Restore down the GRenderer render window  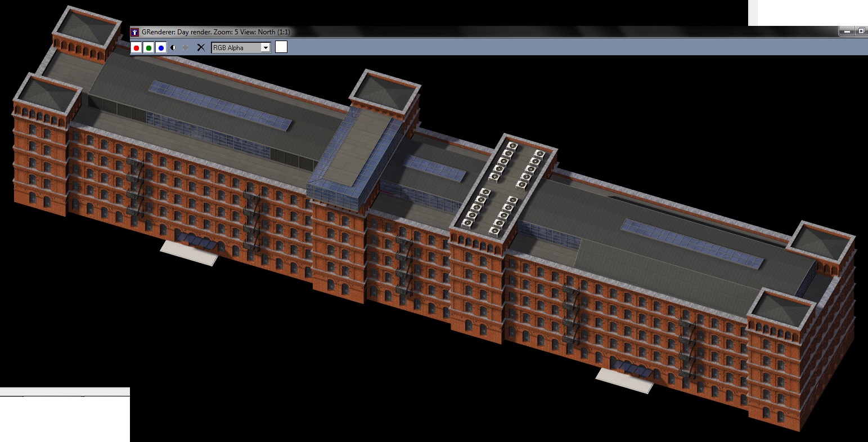click(x=861, y=32)
